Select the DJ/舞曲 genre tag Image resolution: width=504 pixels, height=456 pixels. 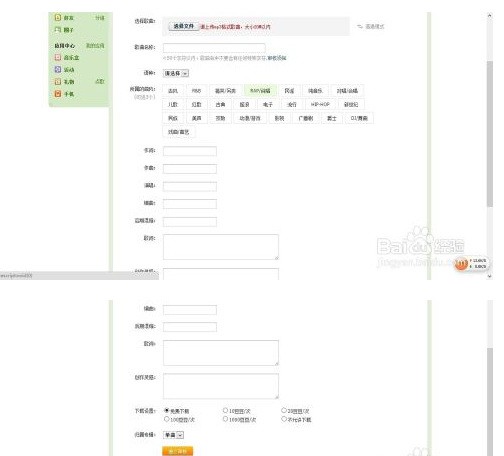pos(359,118)
